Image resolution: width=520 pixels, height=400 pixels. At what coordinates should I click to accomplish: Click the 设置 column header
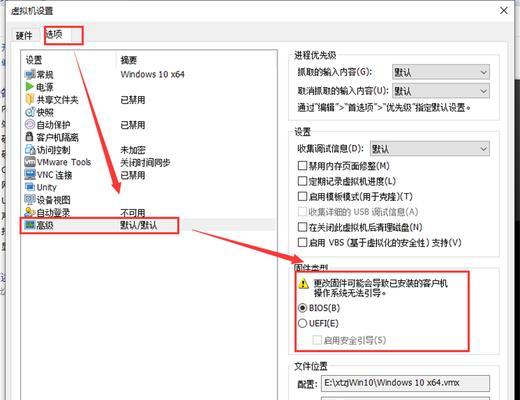(34, 60)
